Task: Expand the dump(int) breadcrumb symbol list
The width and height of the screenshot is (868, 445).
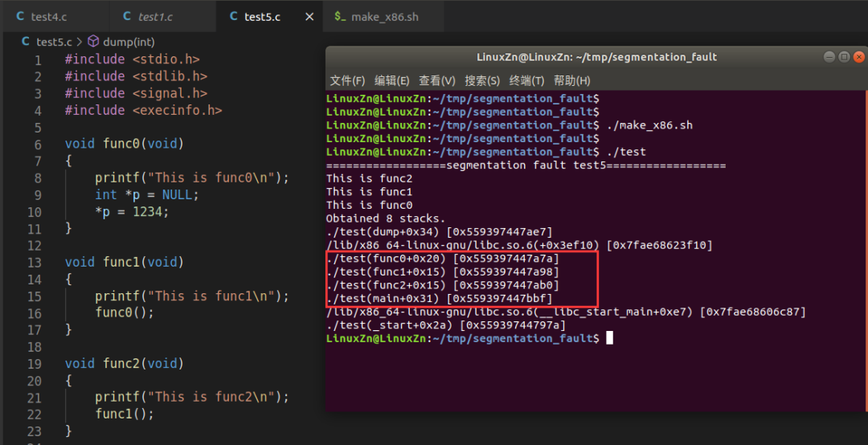Action: coord(129,42)
